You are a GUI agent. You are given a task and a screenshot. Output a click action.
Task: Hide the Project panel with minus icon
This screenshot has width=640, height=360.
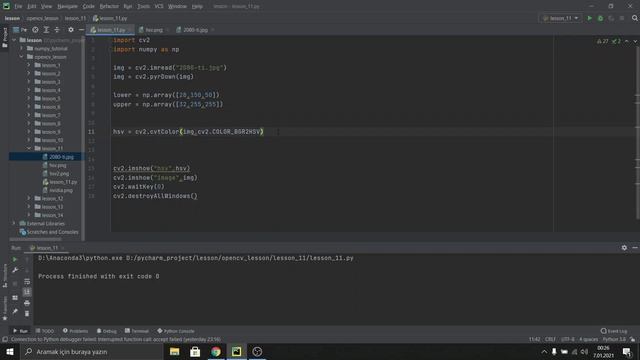tap(81, 30)
